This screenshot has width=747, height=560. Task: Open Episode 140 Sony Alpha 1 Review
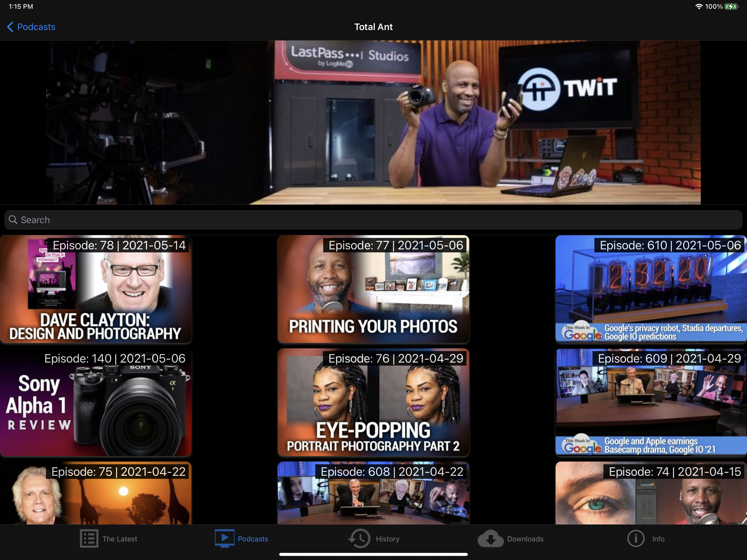coord(96,402)
